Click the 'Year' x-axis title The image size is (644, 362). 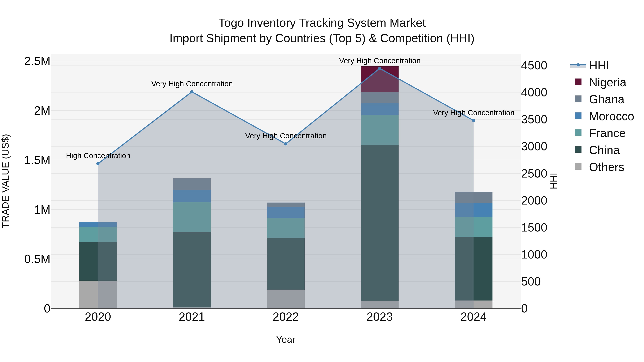pyautogui.click(x=286, y=340)
